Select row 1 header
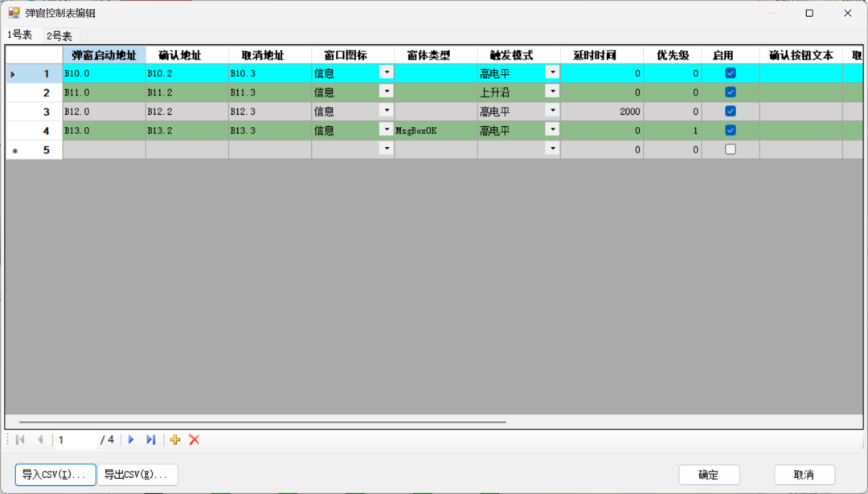Viewport: 868px width, 494px height. click(x=35, y=74)
